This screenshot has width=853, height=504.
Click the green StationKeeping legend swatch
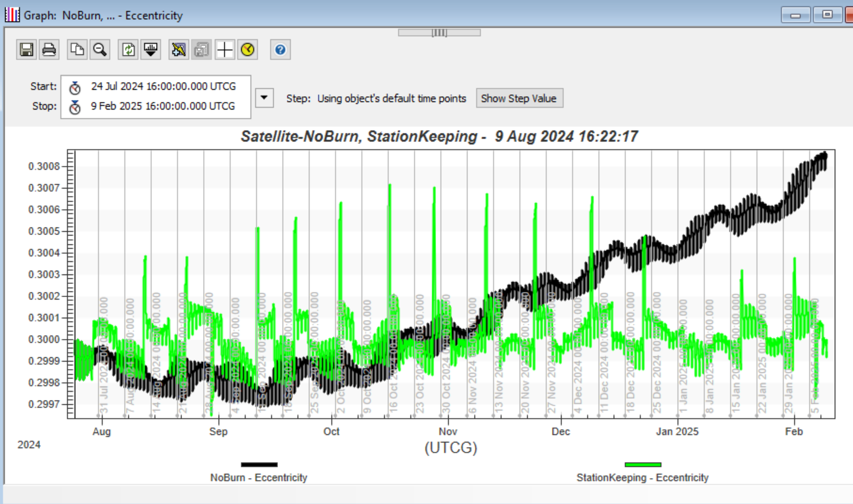[x=643, y=465]
